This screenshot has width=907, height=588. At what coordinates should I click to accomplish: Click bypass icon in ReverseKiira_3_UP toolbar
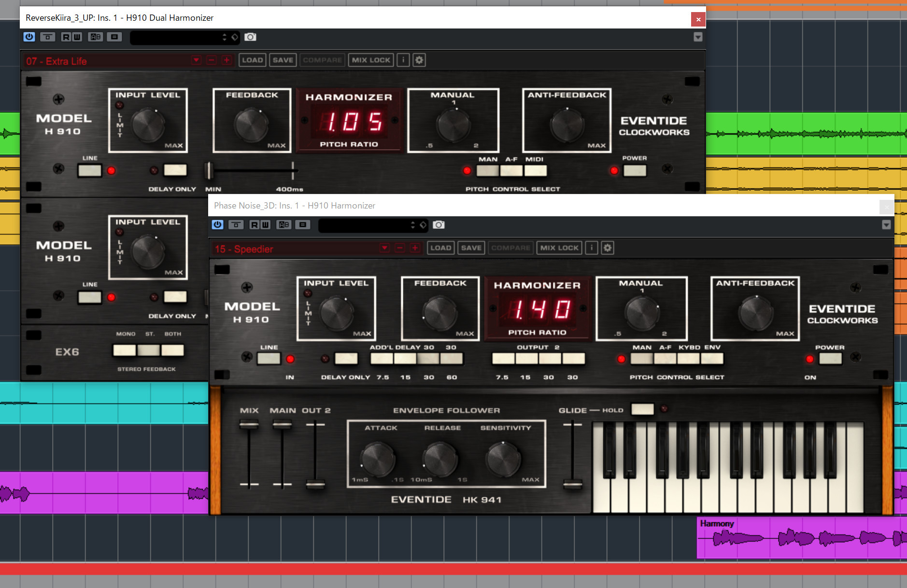(x=47, y=37)
